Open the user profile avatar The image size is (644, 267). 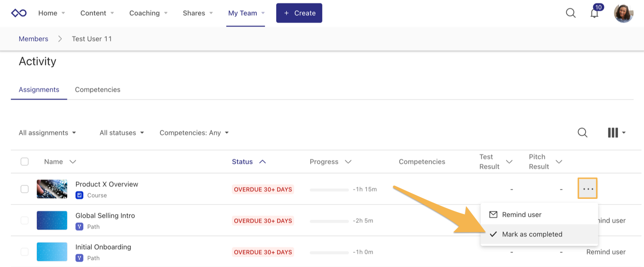(623, 13)
